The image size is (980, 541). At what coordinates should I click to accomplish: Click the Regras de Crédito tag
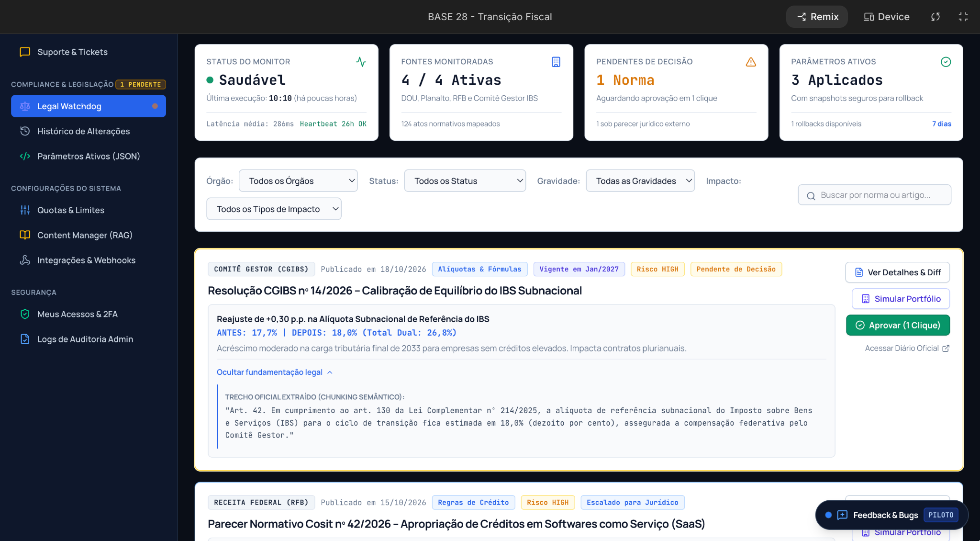pyautogui.click(x=473, y=502)
